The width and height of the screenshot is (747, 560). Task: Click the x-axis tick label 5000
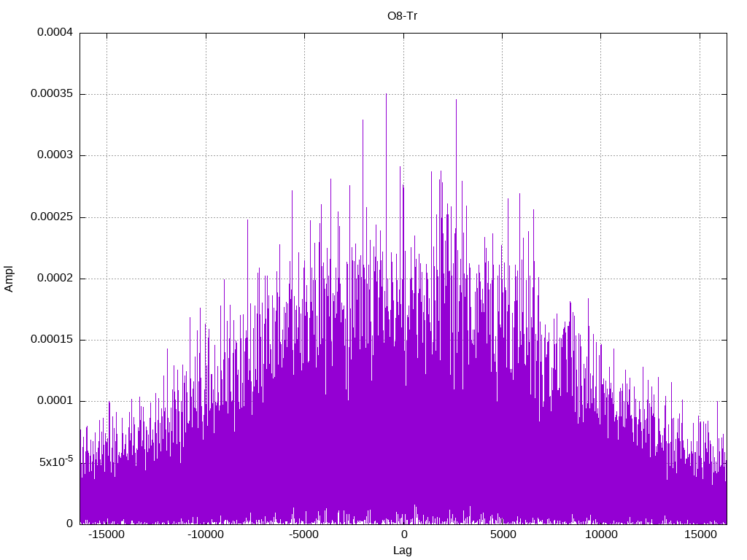tap(503, 534)
